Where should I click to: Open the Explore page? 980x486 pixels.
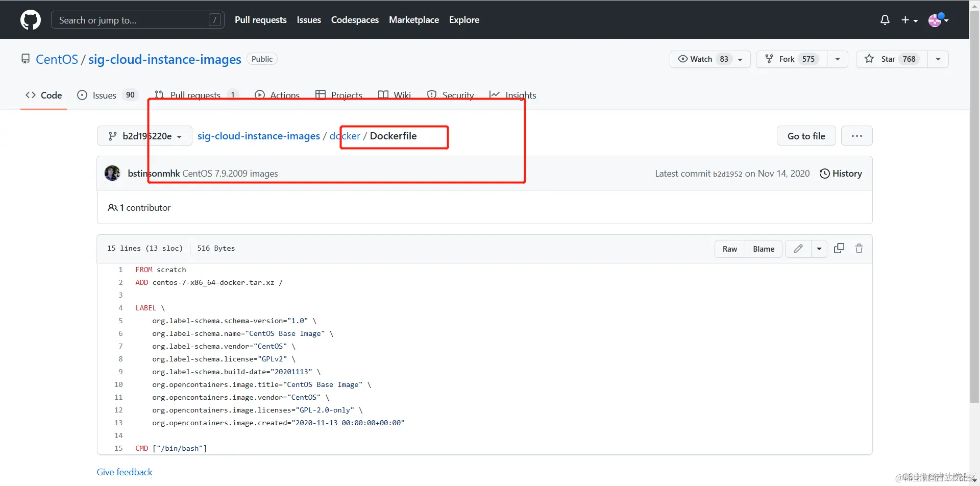464,20
